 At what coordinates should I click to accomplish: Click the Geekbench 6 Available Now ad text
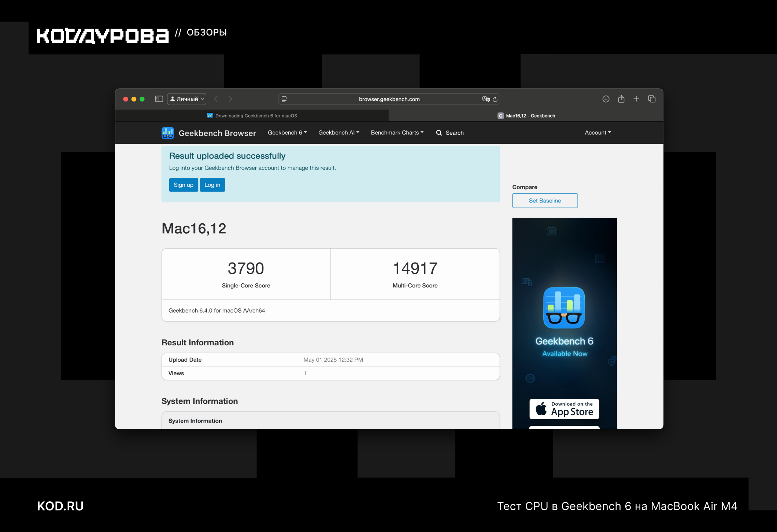564,346
